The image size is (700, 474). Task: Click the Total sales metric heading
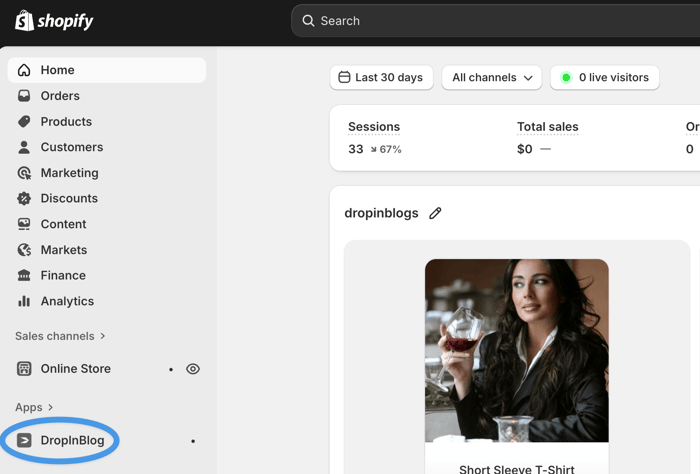(548, 127)
